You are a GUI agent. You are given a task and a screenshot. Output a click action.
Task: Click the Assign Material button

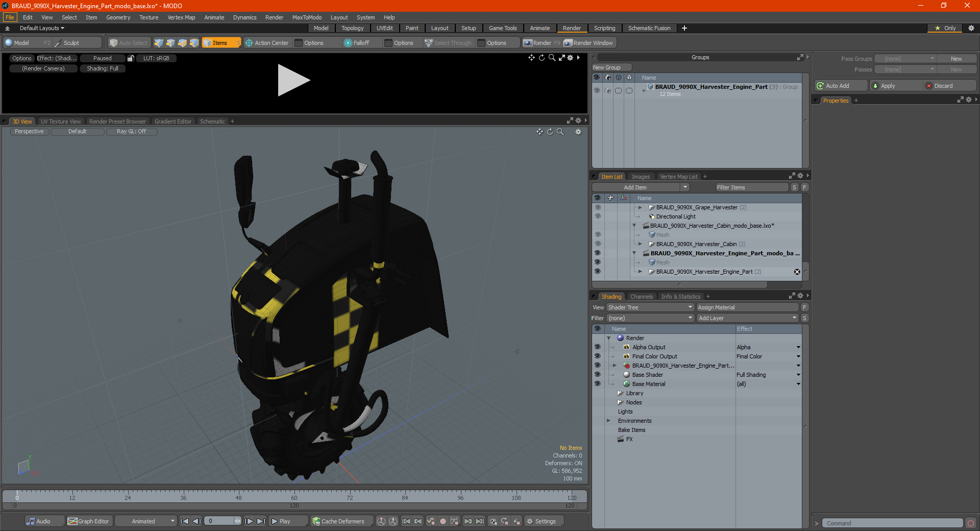(747, 307)
